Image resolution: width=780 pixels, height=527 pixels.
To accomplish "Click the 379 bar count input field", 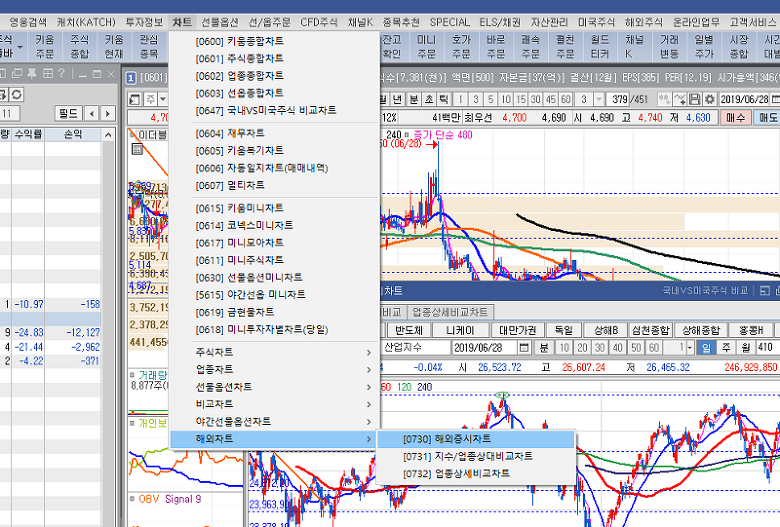I will pos(618,100).
